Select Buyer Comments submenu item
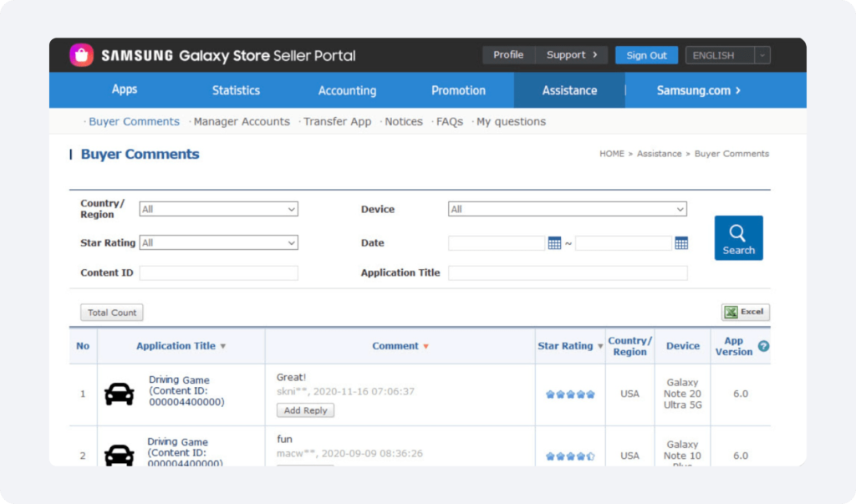Screen dimensions: 856x504 pyautogui.click(x=134, y=122)
